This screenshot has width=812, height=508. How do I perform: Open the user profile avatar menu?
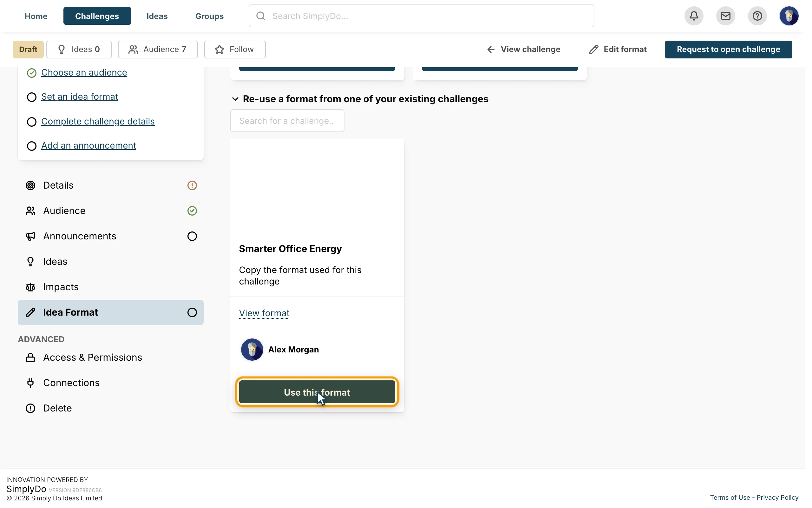click(x=789, y=16)
